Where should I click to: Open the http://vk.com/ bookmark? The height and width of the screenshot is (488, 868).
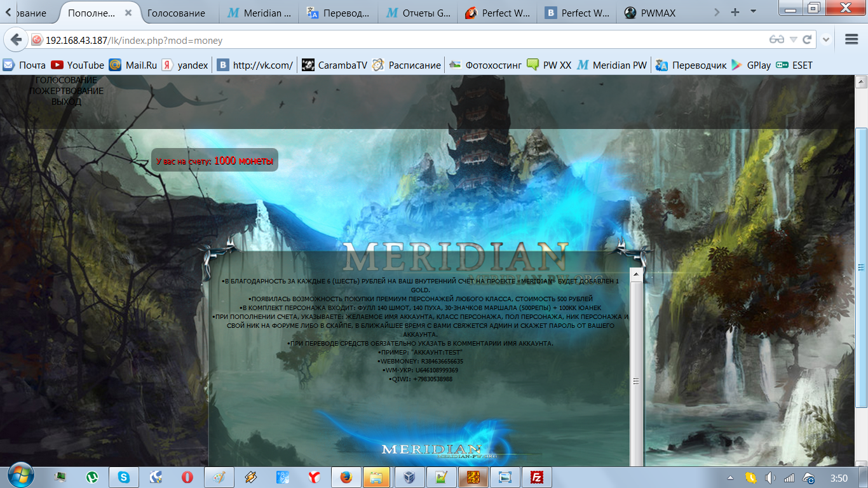click(x=255, y=65)
